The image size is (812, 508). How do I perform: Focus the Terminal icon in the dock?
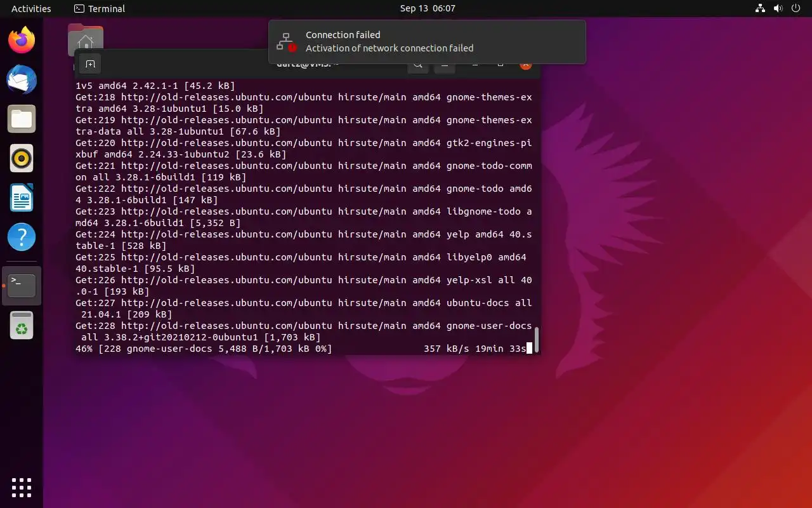[x=22, y=286]
